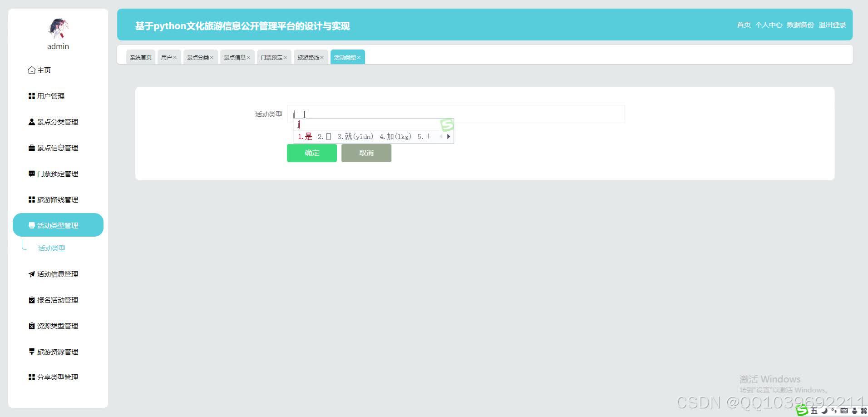Close the 门票预定 tab
Screen dimensions: 868x417
click(285, 58)
